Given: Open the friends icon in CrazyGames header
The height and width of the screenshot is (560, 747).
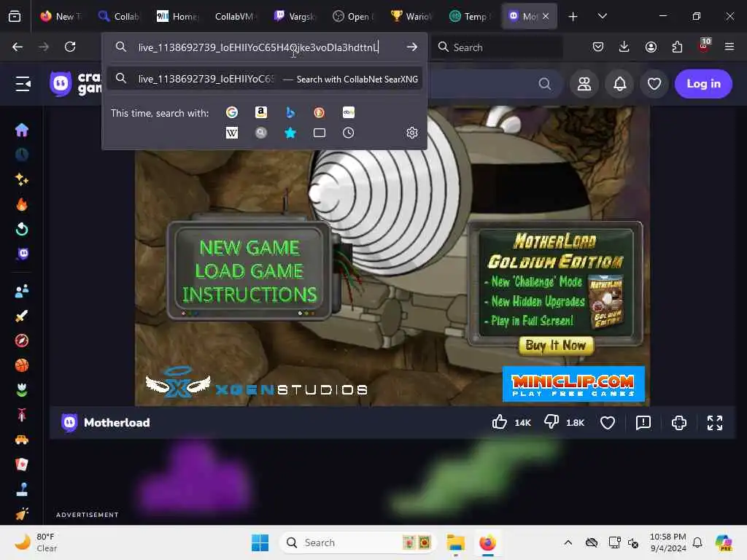Looking at the screenshot, I should 584,84.
